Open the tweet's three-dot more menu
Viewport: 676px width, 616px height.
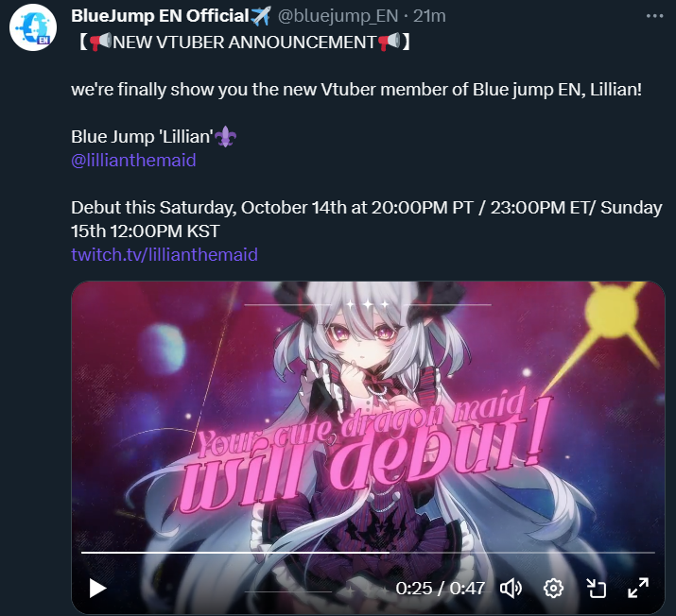pos(654,16)
